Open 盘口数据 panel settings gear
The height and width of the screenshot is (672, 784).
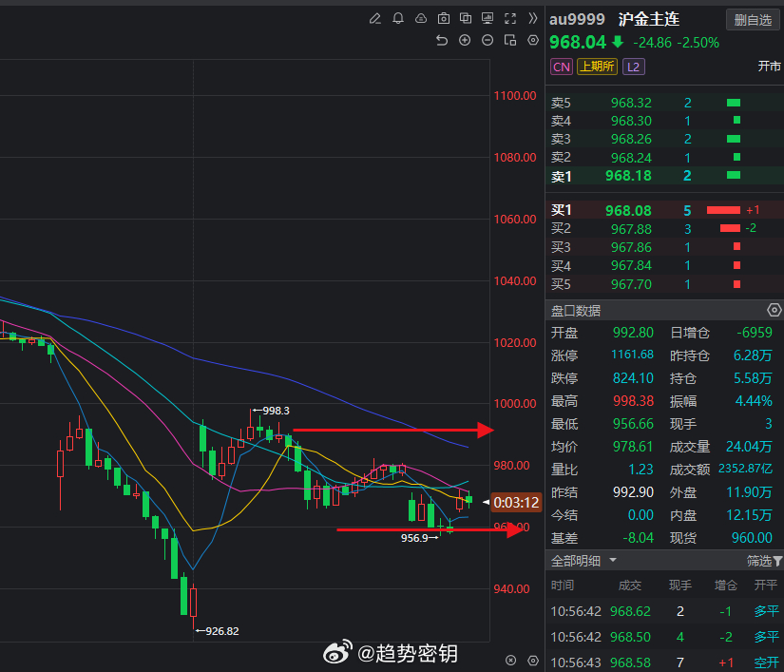(x=773, y=310)
